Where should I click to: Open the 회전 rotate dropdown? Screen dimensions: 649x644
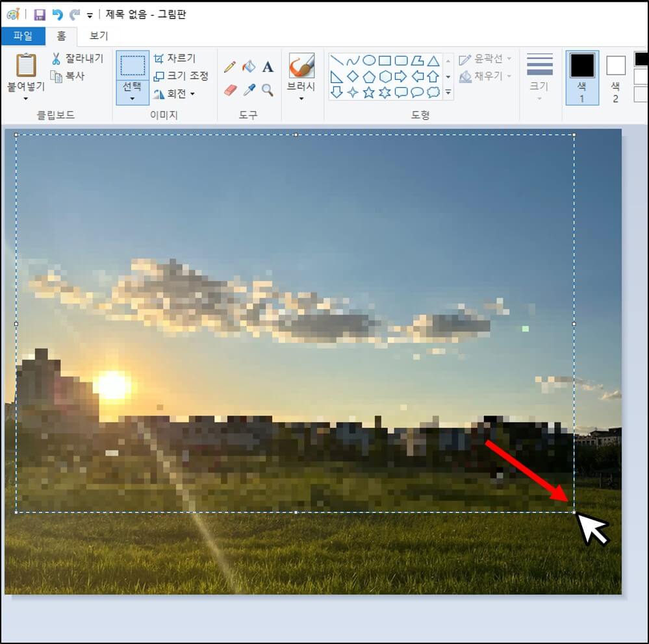point(174,94)
